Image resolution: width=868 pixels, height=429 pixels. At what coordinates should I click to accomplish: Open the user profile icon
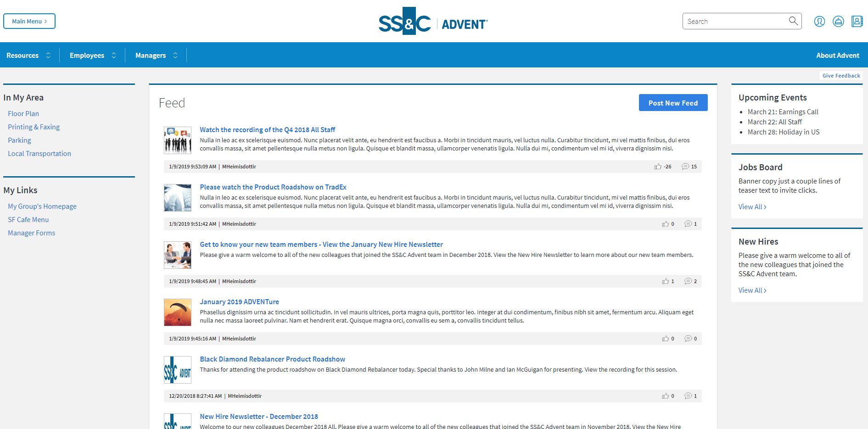(819, 22)
